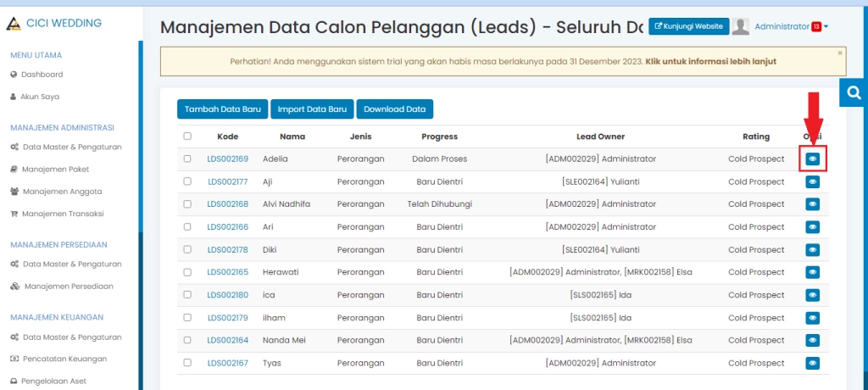Tick the checkbox for lead Adelia

[x=187, y=159]
